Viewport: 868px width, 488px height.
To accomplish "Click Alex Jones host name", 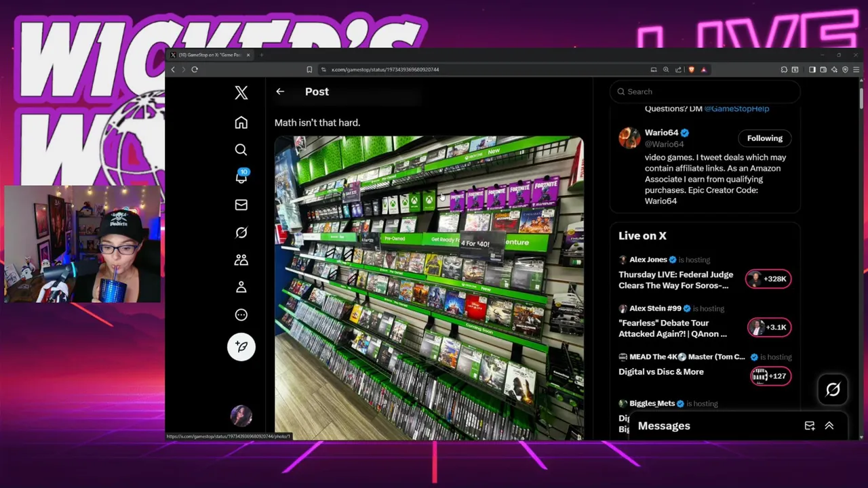I will click(648, 260).
